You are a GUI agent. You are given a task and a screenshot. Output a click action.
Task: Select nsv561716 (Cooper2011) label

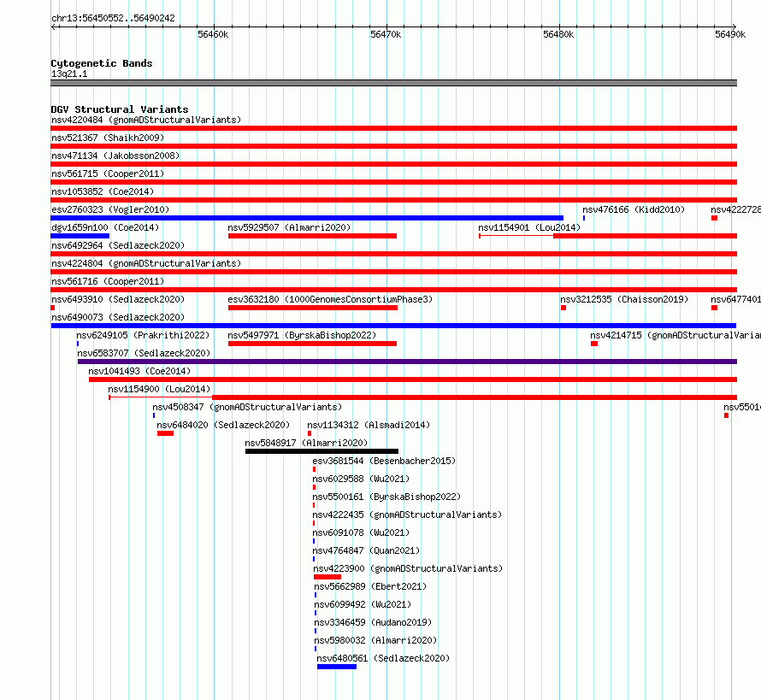tap(108, 281)
